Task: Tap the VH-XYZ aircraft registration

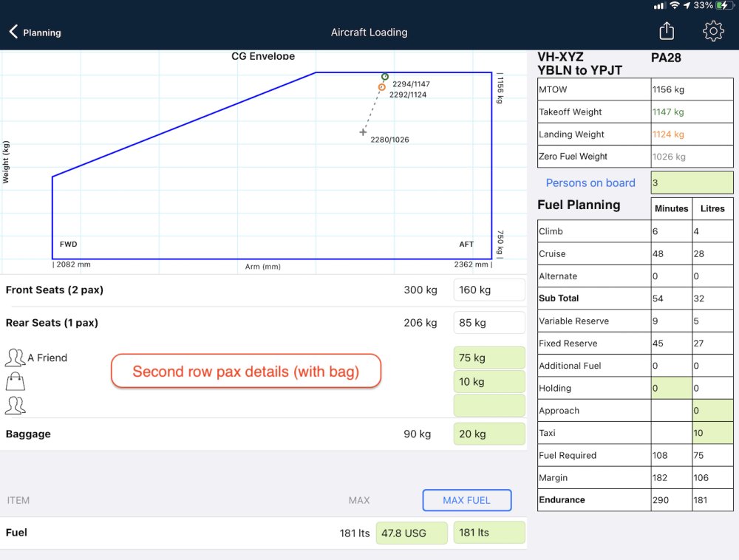Action: tap(560, 57)
